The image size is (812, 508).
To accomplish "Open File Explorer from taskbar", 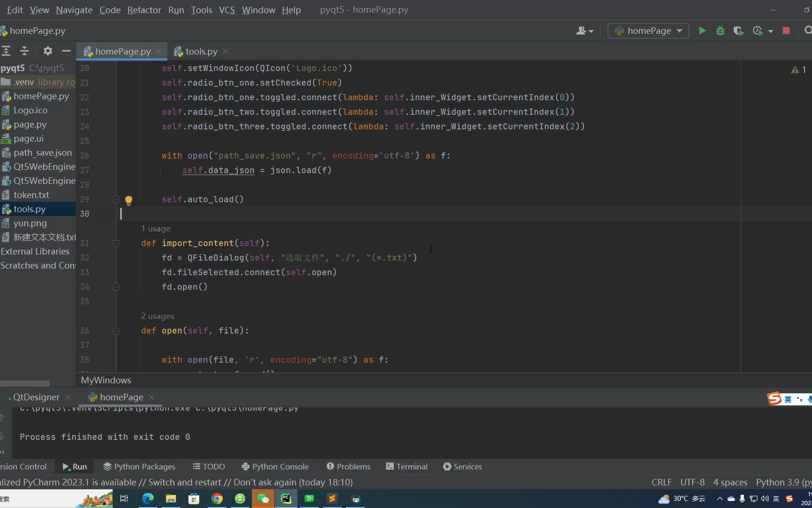I will click(x=171, y=499).
